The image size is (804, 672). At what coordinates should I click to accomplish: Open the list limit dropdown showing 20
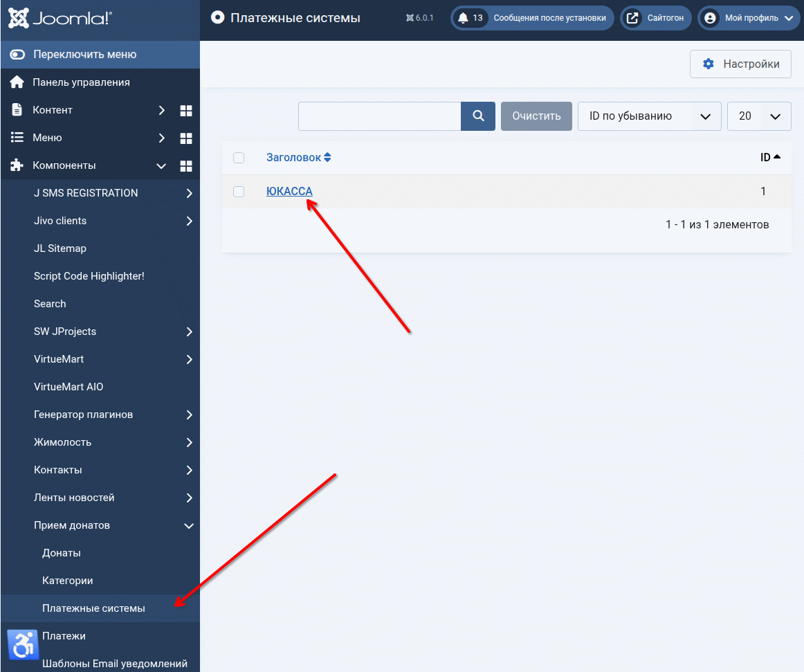coord(758,116)
